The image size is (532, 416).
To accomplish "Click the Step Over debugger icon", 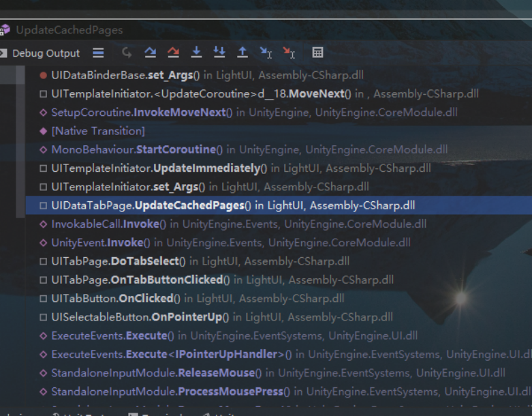I will [x=151, y=53].
